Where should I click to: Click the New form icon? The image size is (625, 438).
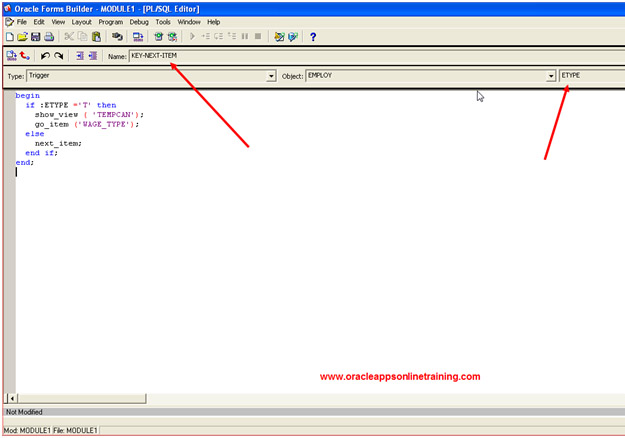click(9, 37)
